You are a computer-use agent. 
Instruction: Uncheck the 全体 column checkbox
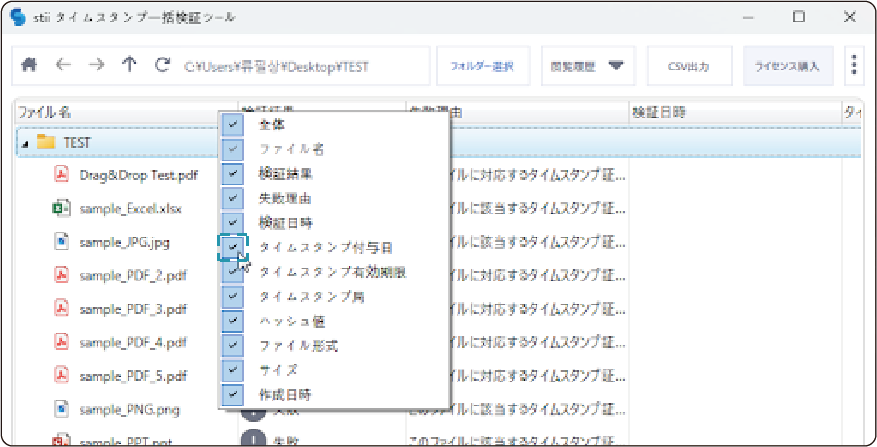coord(233,124)
